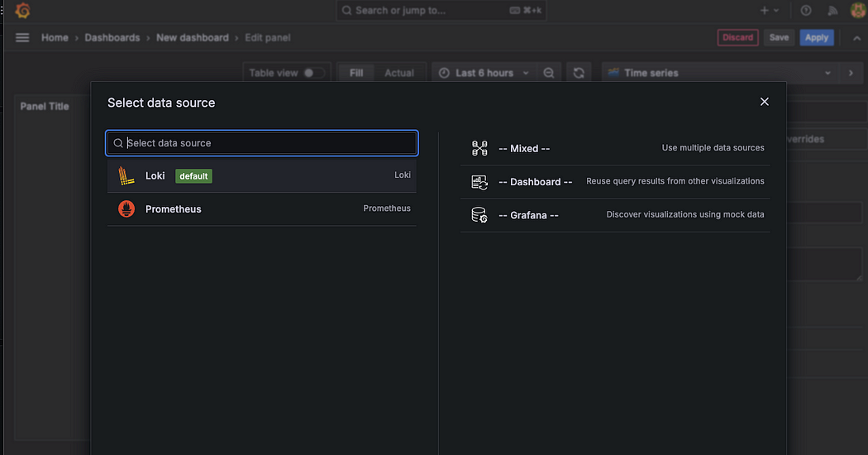Viewport: 868px width, 455px height.
Task: Select the Loki default data source
Action: pos(262,175)
